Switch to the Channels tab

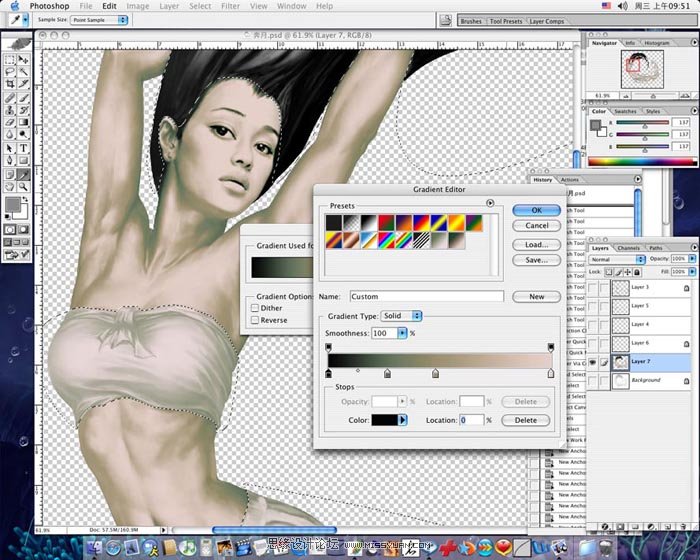pyautogui.click(x=629, y=248)
